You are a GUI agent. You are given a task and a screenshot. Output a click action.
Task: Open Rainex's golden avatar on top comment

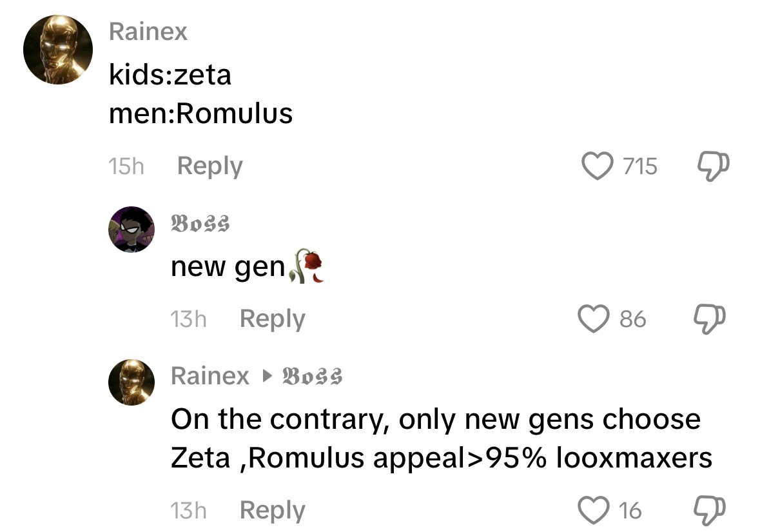(58, 50)
